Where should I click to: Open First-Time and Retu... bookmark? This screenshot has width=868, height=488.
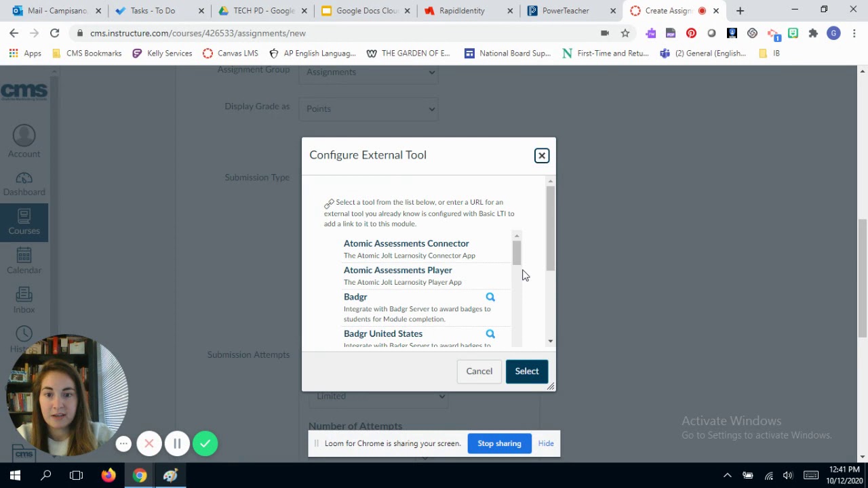(x=606, y=54)
